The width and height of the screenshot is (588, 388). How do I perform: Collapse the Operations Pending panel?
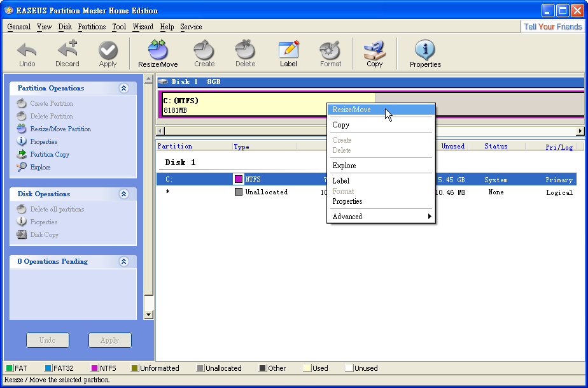tap(123, 261)
